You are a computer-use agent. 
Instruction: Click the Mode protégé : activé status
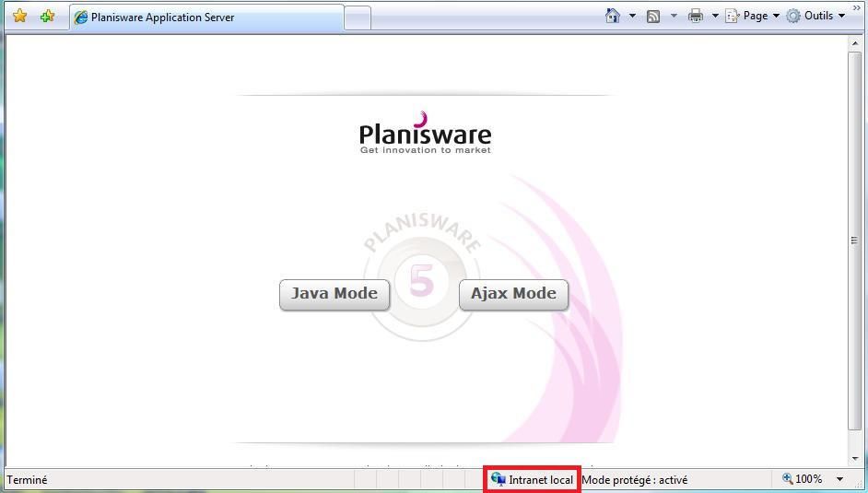coord(634,480)
